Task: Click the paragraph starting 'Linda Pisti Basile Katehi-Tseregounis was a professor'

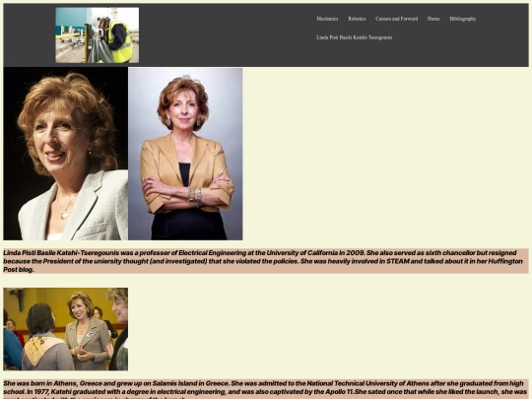Action: click(266, 261)
